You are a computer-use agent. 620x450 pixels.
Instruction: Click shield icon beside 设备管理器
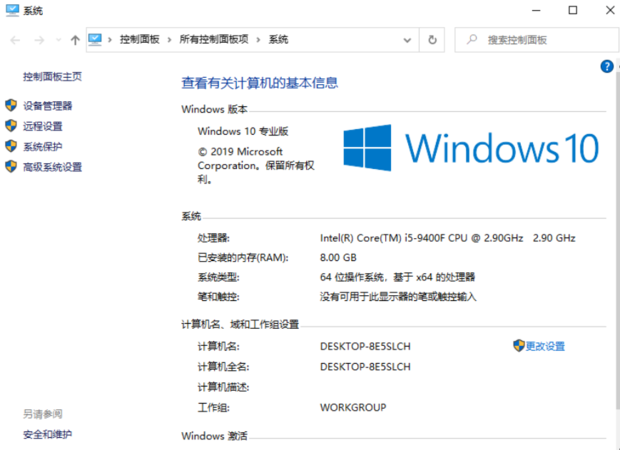(11, 105)
